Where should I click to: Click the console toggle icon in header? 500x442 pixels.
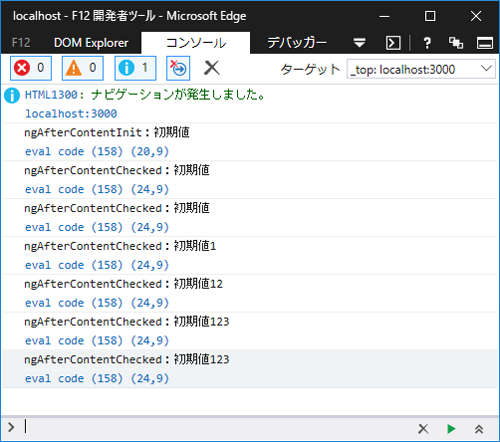393,43
